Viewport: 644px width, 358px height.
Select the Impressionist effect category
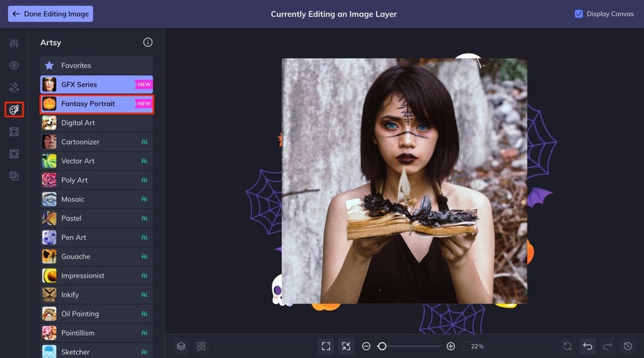click(96, 275)
